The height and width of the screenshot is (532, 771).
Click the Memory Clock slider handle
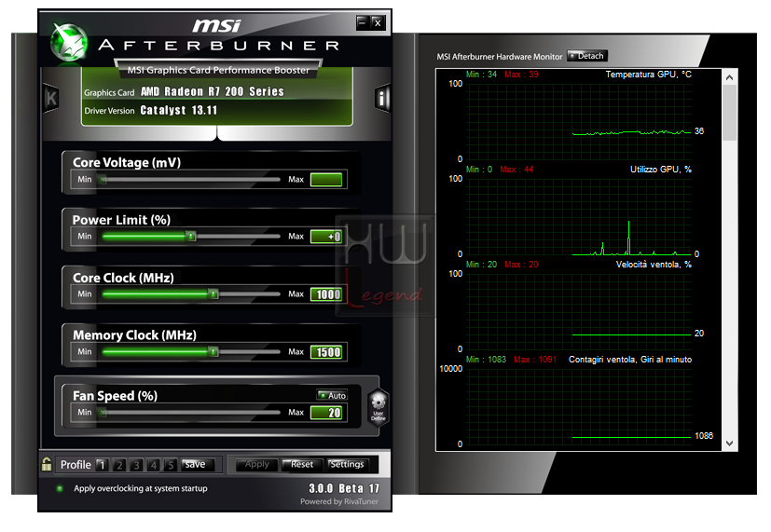[x=213, y=351]
